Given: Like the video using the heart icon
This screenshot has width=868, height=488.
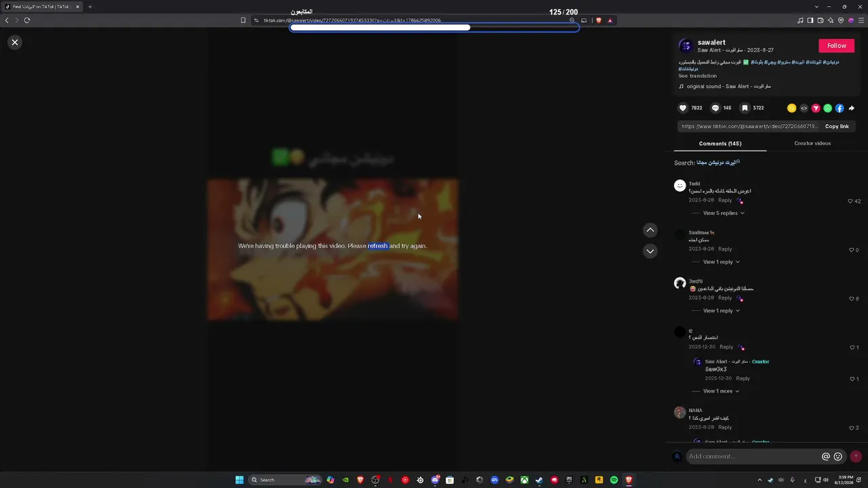Looking at the screenshot, I should 683,108.
